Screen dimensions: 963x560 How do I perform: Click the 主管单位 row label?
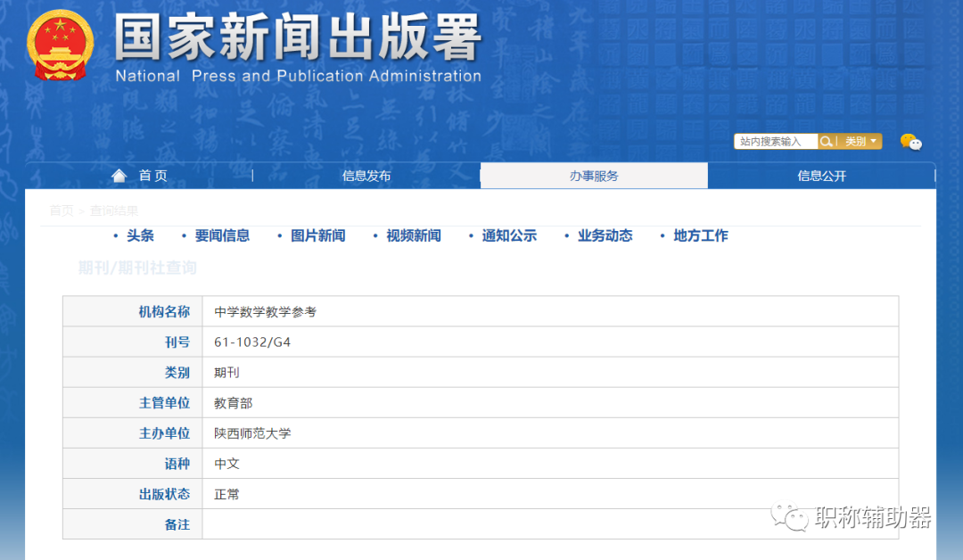point(165,403)
